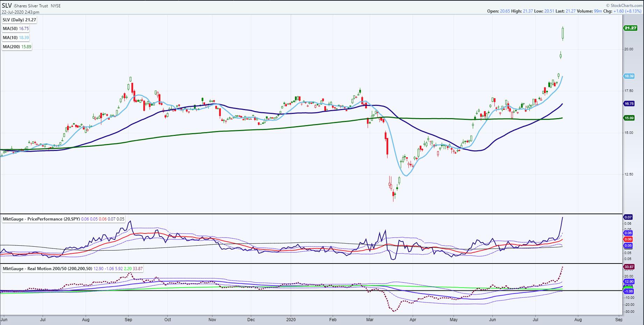Viewport: 644px width, 325px height.
Task: Click the latest tall green candlestick
Action: tap(563, 34)
